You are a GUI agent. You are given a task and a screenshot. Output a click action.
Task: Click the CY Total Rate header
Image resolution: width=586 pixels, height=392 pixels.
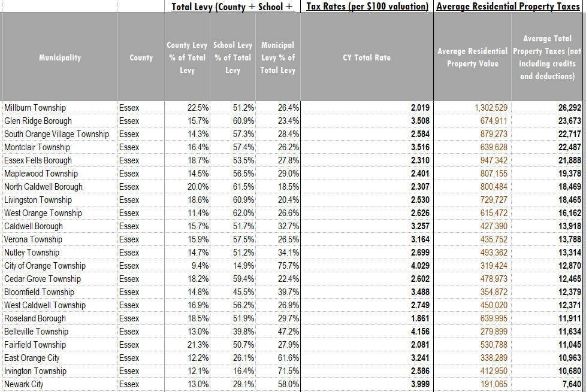click(x=366, y=57)
